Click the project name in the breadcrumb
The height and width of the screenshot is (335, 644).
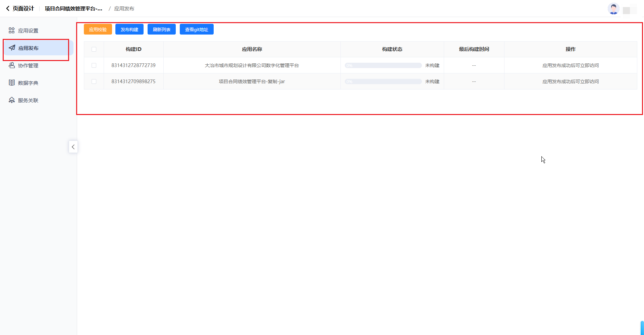73,9
